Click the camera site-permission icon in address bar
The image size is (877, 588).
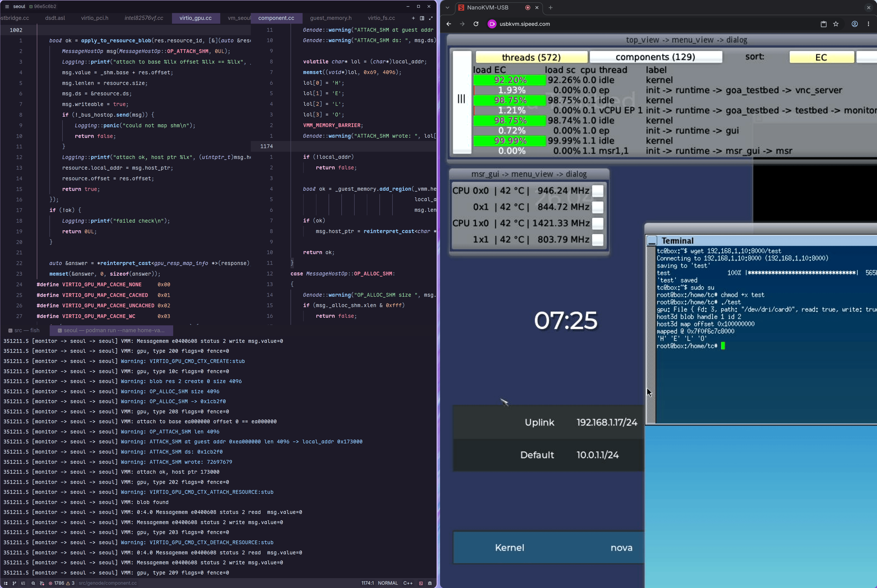coord(492,24)
